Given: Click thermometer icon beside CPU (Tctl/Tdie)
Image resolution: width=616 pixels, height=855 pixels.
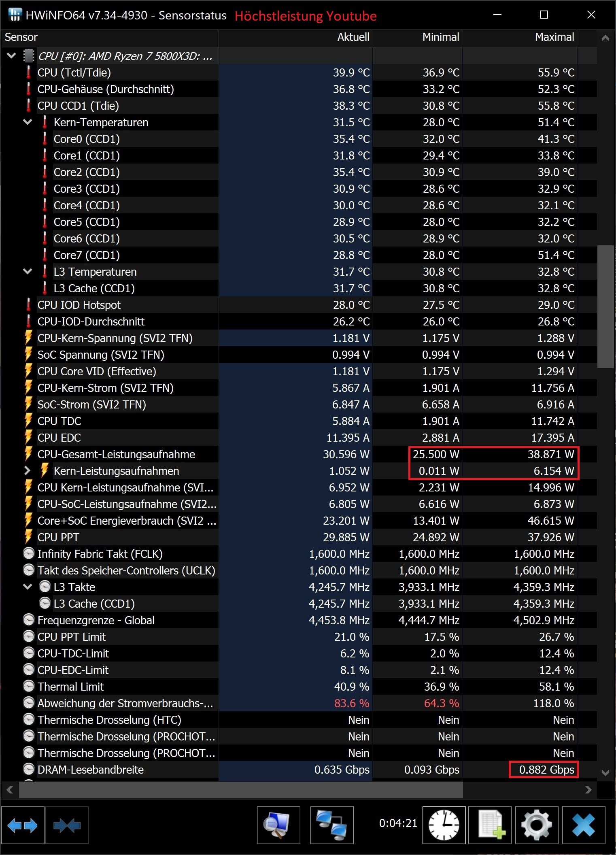Looking at the screenshot, I should point(28,72).
